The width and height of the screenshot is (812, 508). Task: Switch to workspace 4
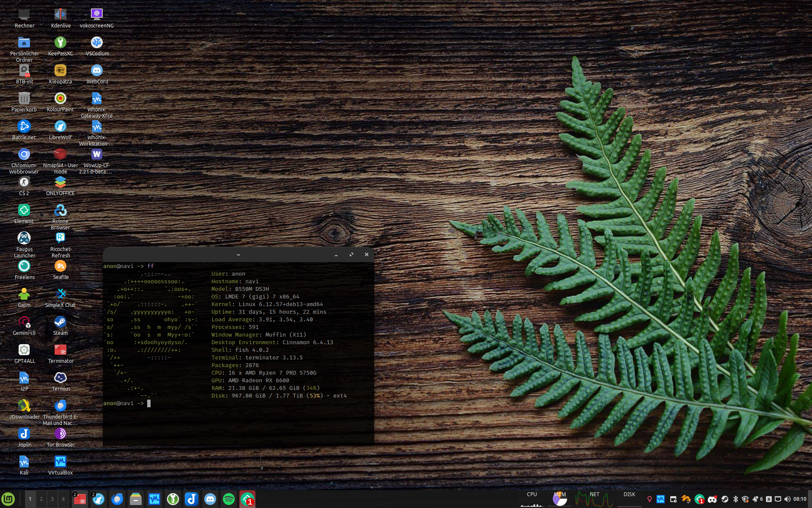[x=63, y=499]
